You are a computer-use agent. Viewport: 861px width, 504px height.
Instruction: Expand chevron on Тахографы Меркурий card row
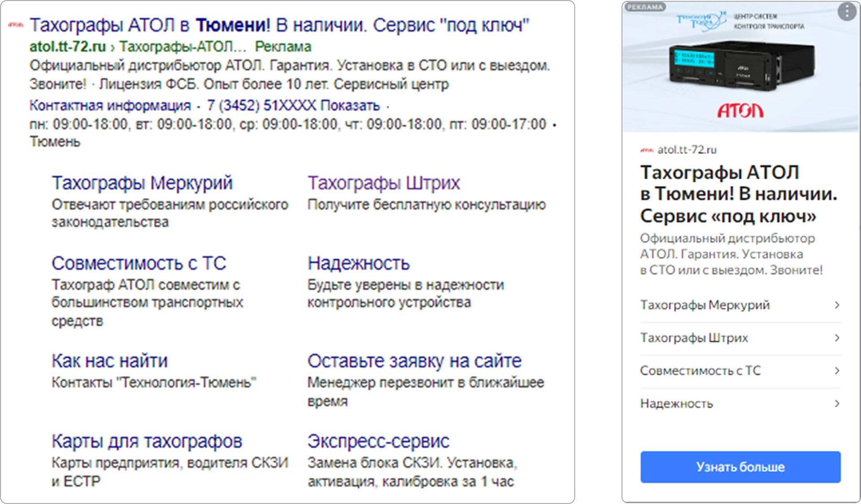(x=837, y=305)
